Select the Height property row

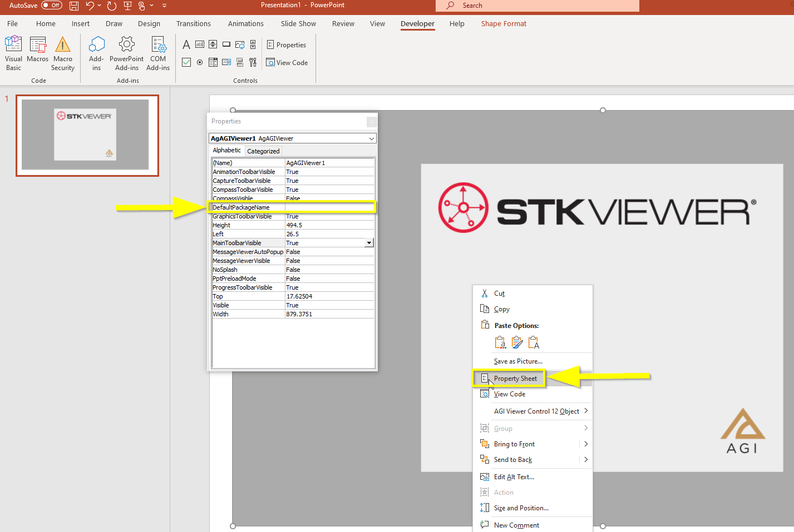tap(293, 225)
